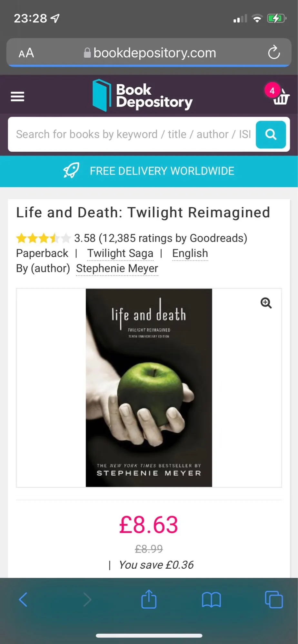Open the AA reader text options
Viewport: 298px width, 644px height.
26,53
